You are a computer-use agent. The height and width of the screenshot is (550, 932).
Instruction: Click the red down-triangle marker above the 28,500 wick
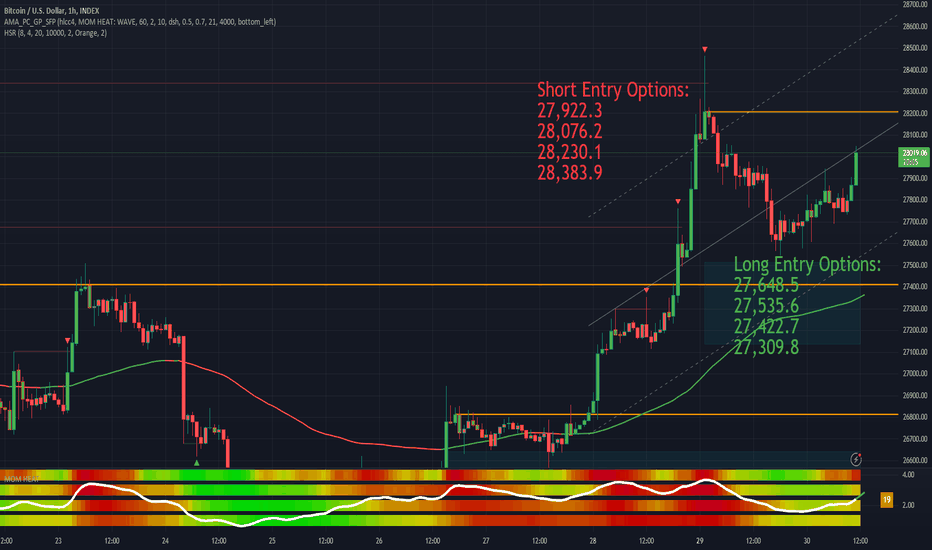[x=704, y=49]
